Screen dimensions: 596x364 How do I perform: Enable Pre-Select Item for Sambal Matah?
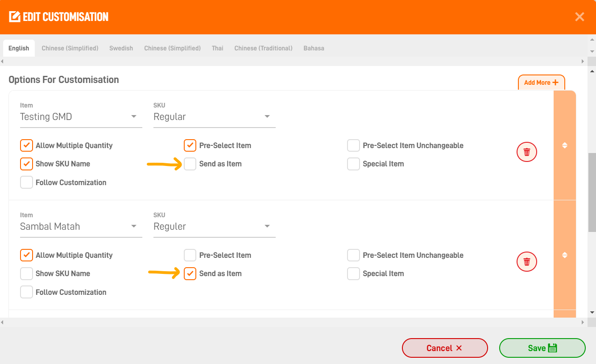[190, 255]
